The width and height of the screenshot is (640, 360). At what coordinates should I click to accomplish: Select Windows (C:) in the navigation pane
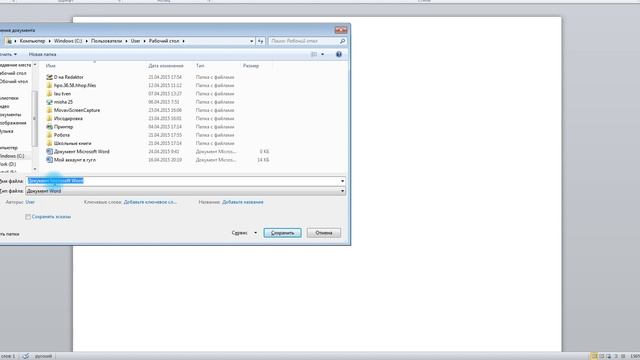pos(12,156)
